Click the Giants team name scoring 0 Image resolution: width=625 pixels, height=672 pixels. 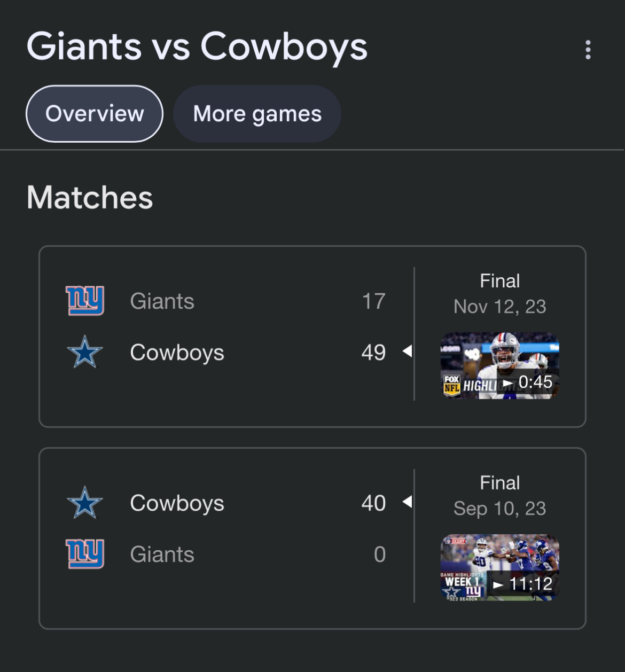162,554
